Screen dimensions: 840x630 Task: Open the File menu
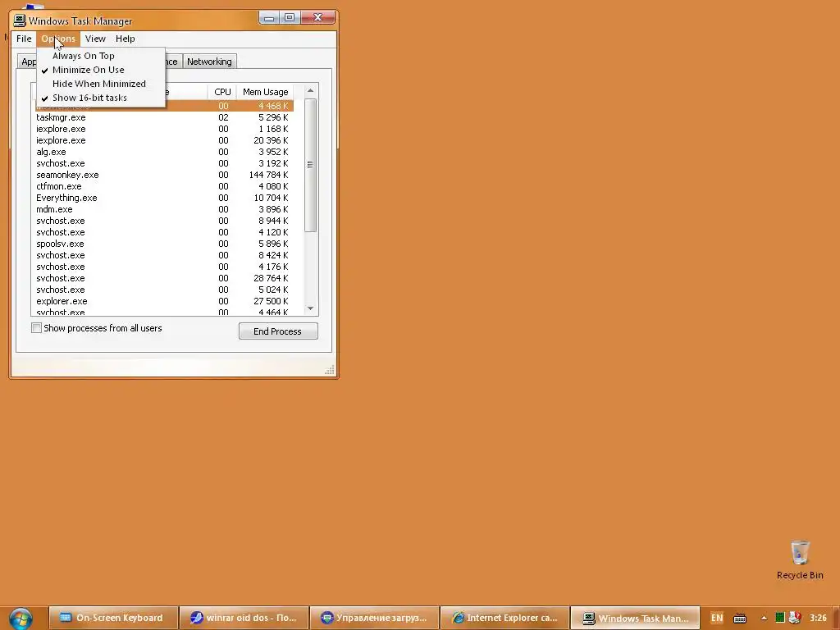(24, 39)
